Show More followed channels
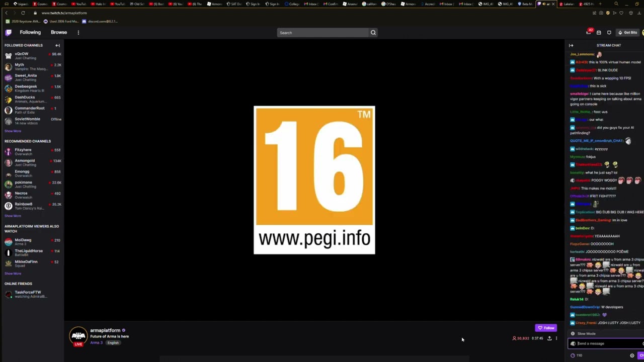644x362 pixels. (13, 131)
